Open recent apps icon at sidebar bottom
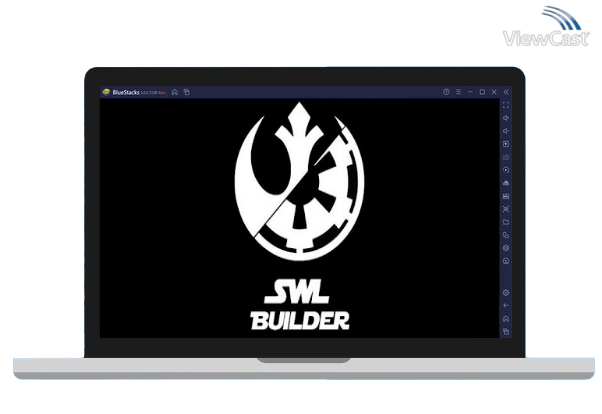Viewport: 602px width, 414px height. coord(506,332)
